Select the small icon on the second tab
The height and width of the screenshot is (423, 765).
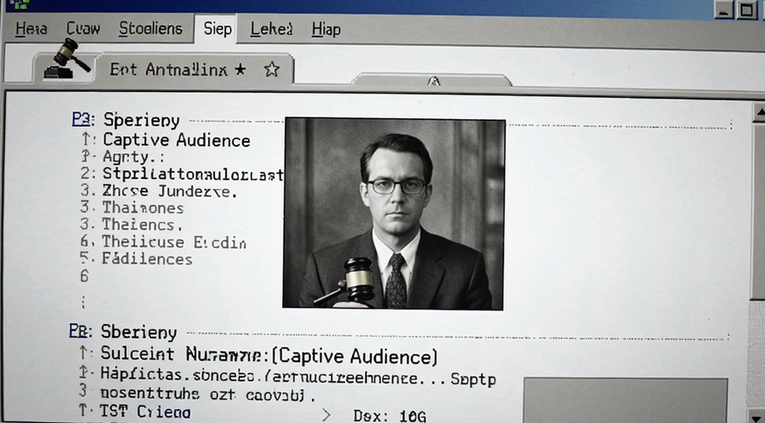point(433,81)
